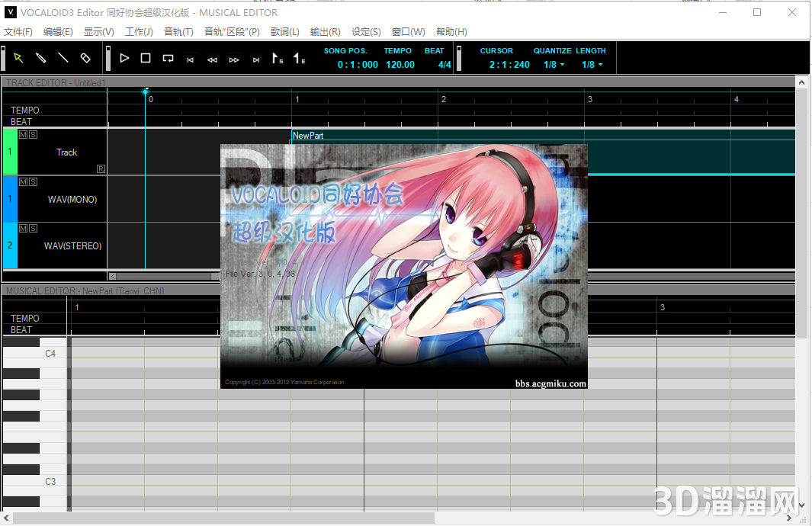
Task: Select the Eraser tool
Action: (x=85, y=58)
